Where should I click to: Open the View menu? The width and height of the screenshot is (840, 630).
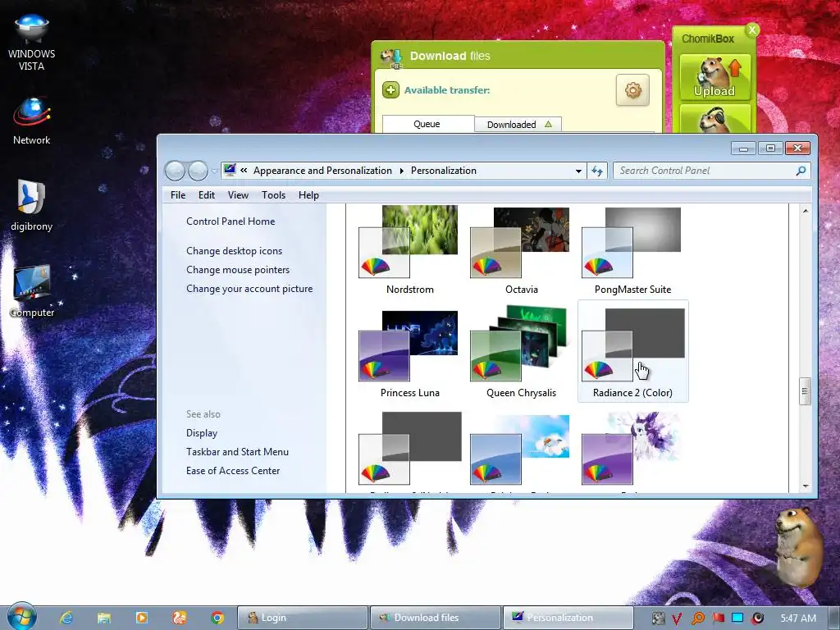238,195
